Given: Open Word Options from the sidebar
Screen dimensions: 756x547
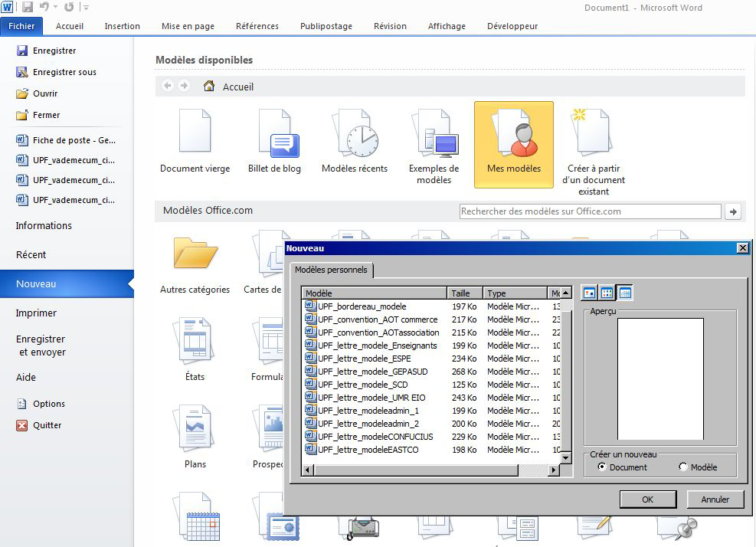Looking at the screenshot, I should 41,404.
